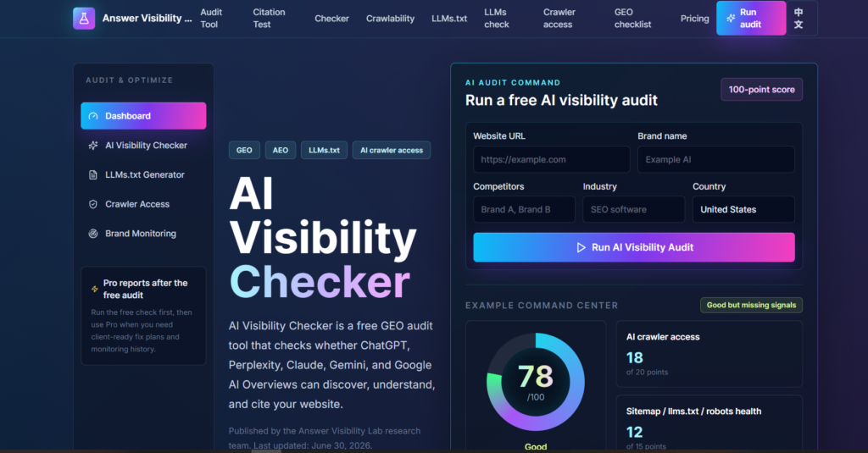Open the Crawlability nav item
Image resolution: width=868 pixels, height=453 pixels.
tap(390, 19)
